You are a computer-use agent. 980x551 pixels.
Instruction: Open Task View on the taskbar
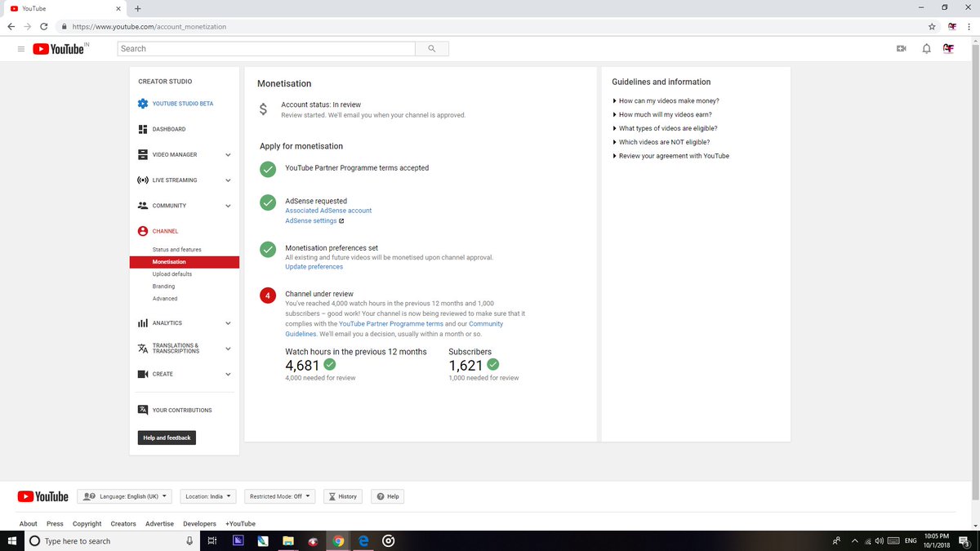click(212, 540)
